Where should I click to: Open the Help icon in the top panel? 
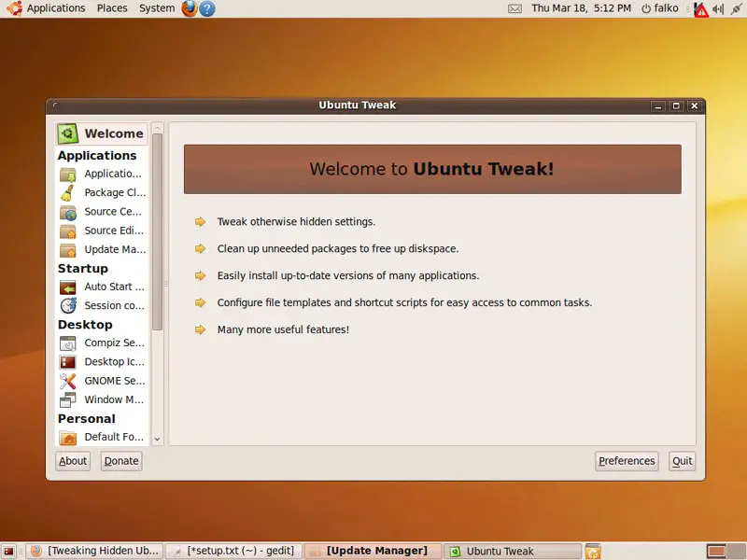pos(206,8)
